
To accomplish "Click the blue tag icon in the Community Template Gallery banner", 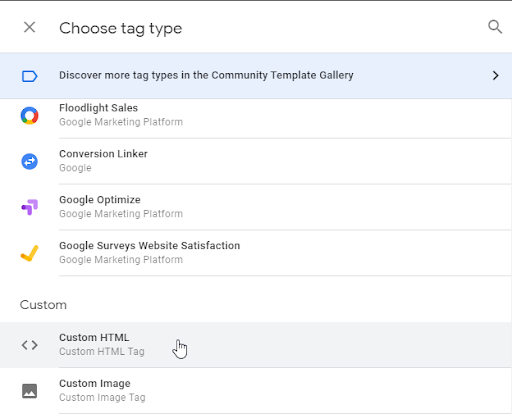I will pos(29,76).
